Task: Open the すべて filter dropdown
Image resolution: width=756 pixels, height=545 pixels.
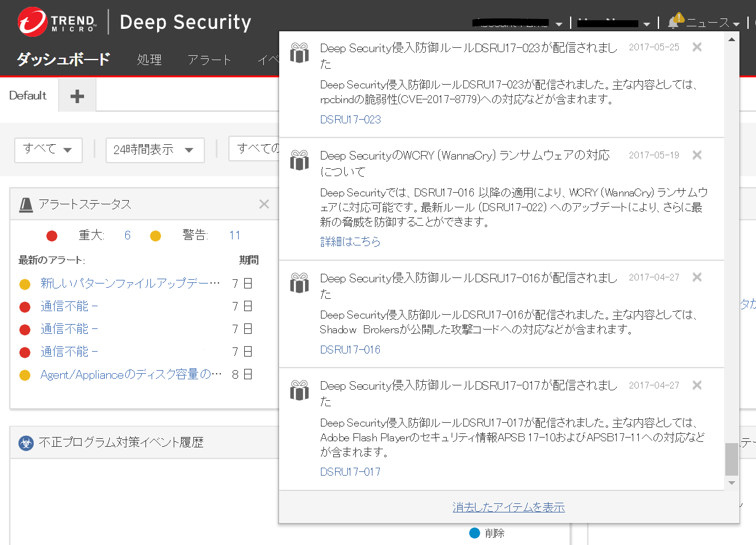Action: tap(48, 149)
